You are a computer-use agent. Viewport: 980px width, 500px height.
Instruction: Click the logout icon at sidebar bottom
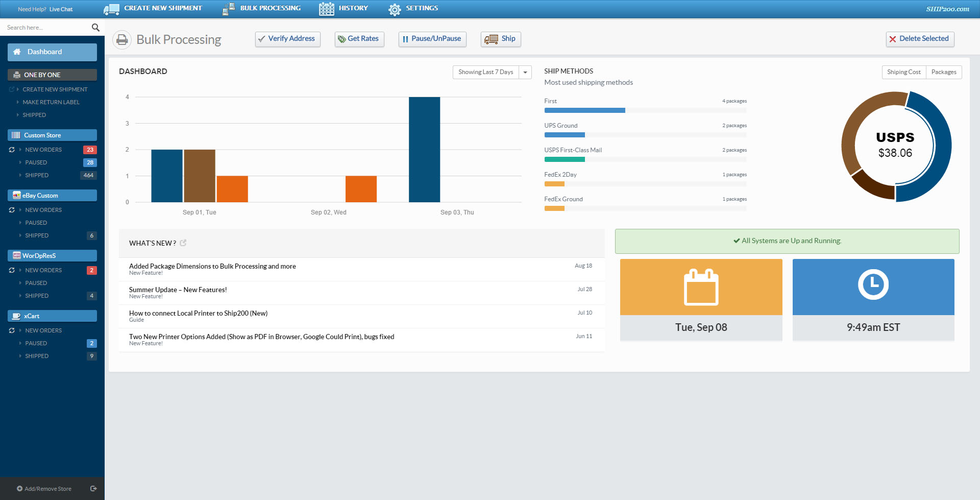point(93,489)
